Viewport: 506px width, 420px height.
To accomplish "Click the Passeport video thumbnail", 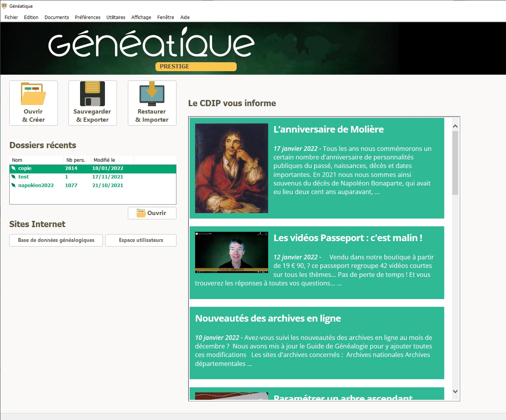I will coord(232,252).
